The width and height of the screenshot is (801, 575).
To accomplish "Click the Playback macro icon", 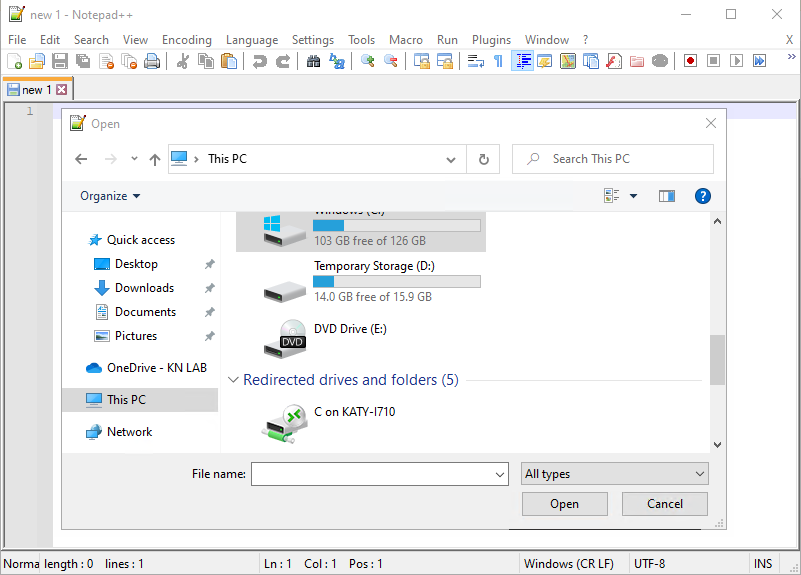I will tap(736, 61).
